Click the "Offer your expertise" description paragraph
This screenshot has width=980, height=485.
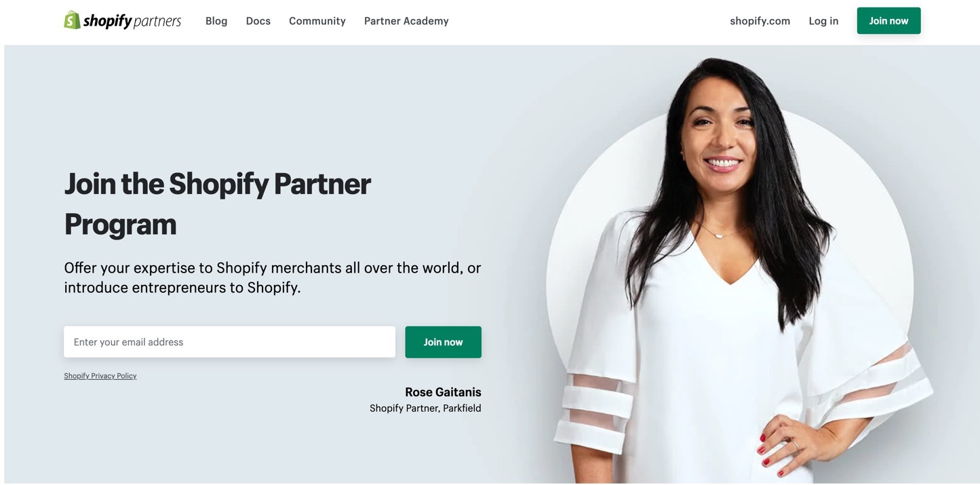pyautogui.click(x=272, y=277)
